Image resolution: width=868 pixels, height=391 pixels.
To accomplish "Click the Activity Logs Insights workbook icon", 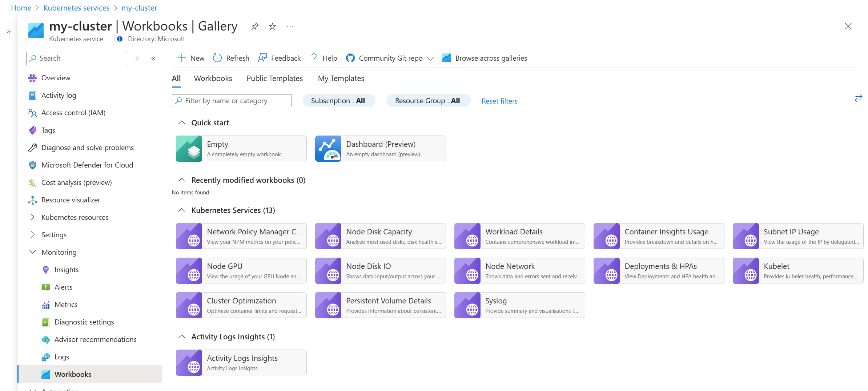I will click(x=189, y=363).
